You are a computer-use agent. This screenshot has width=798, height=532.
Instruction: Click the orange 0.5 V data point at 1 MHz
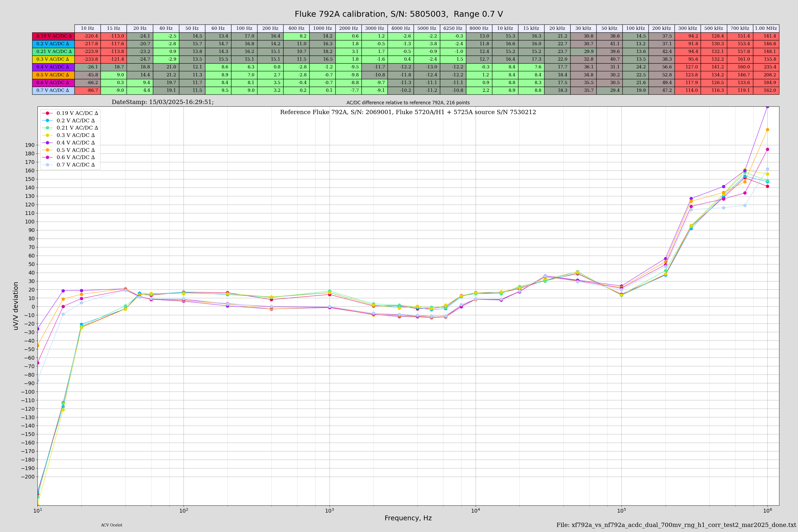coord(767,130)
